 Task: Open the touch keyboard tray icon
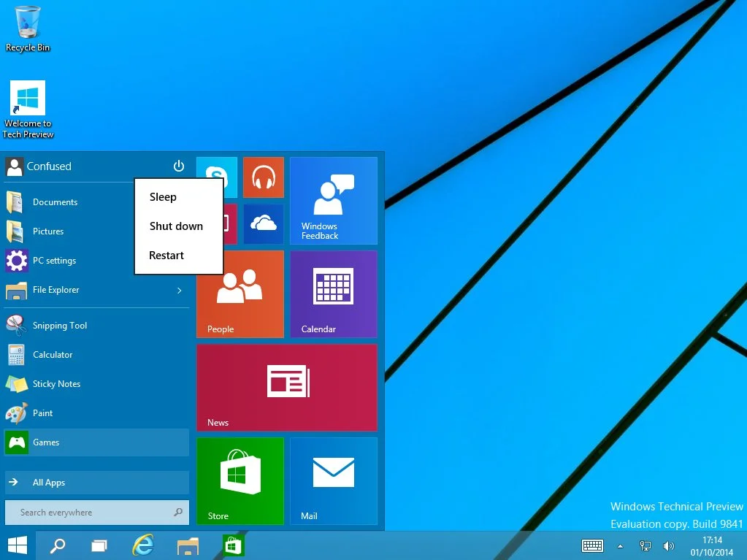pos(592,545)
